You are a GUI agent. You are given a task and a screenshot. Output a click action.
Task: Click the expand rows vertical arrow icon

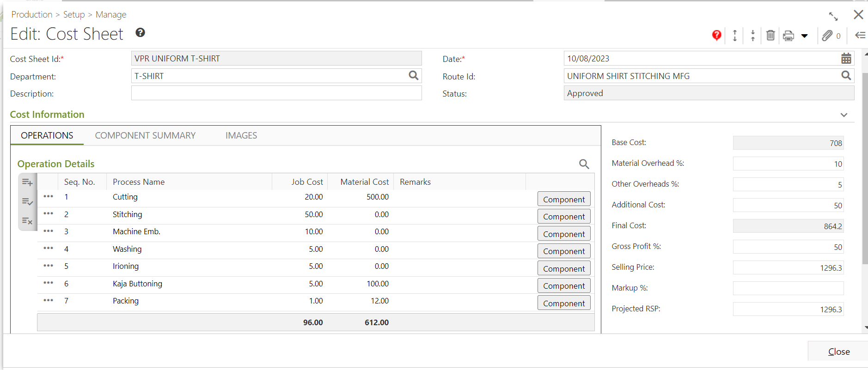(735, 36)
